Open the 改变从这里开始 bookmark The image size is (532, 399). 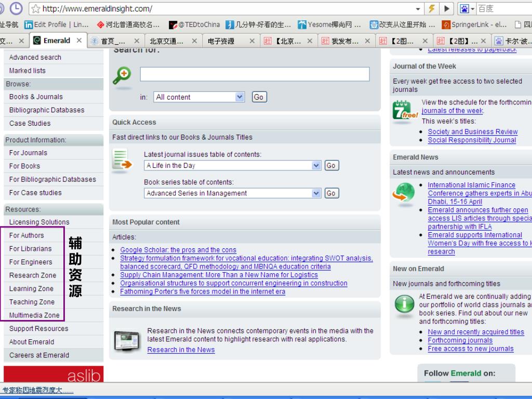point(403,24)
